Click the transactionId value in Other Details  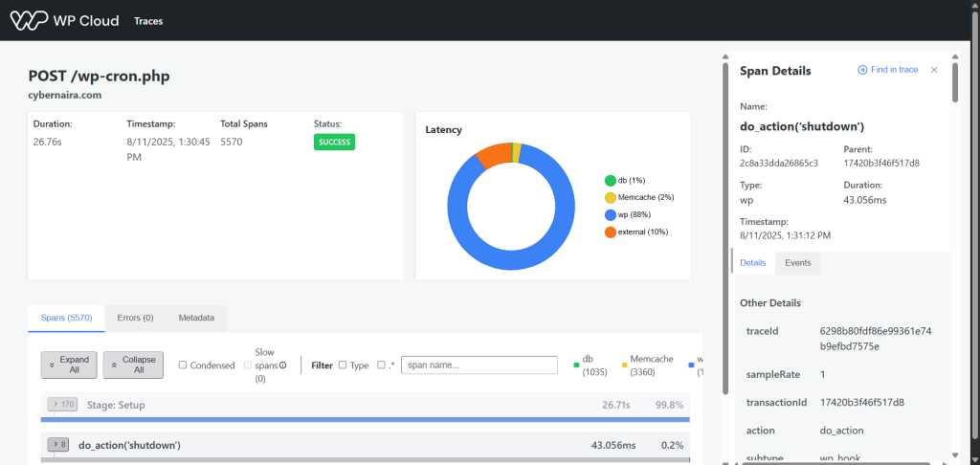[862, 403]
